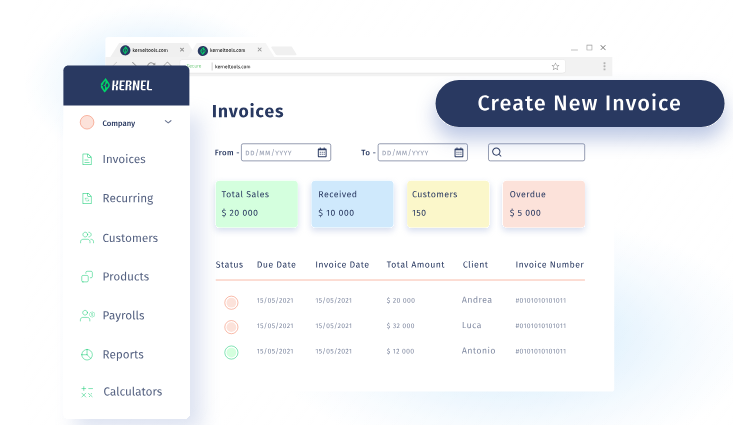Close the second kerneltools.com browser tab
Screen dimensions: 733x425
pos(259,50)
